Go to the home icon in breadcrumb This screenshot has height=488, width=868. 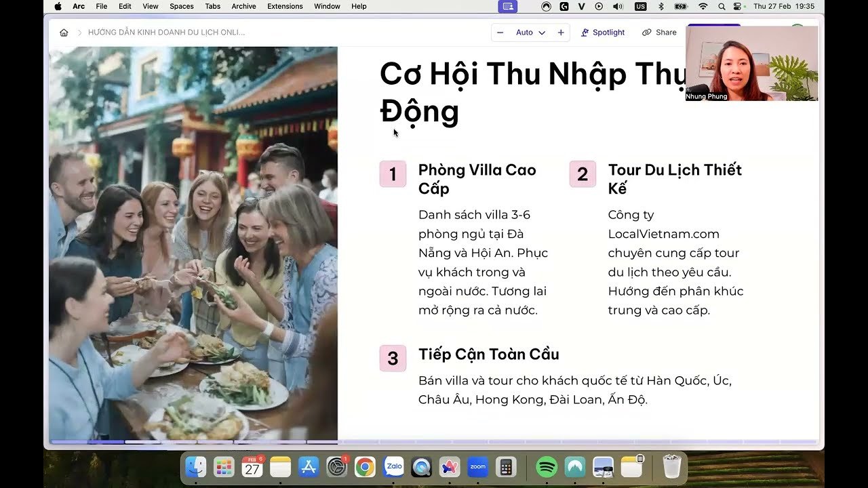pyautogui.click(x=64, y=33)
